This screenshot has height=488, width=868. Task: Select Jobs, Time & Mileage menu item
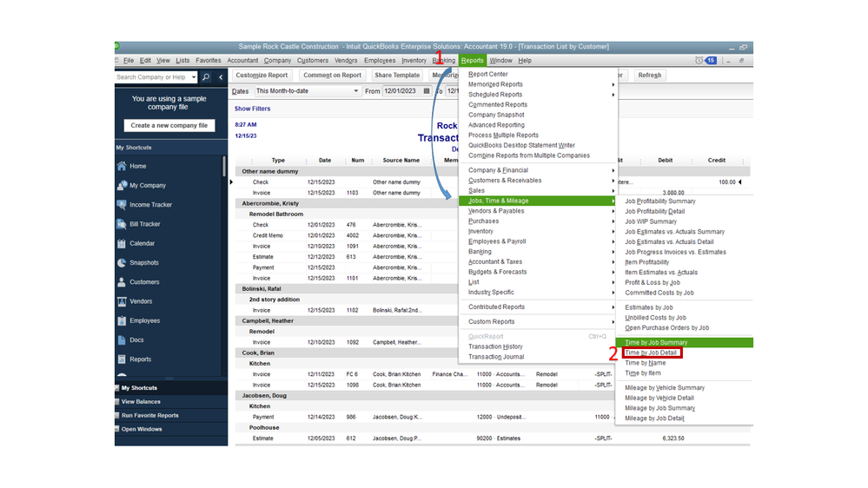click(x=538, y=201)
